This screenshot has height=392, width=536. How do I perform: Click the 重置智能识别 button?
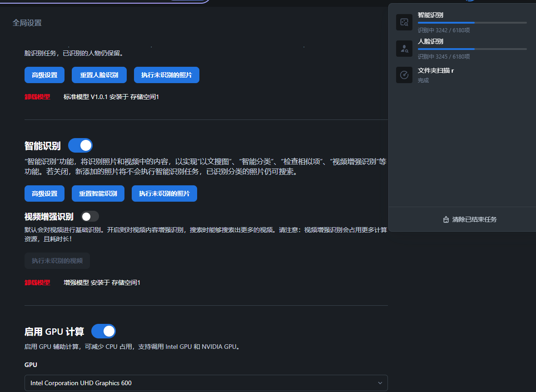tap(98, 194)
